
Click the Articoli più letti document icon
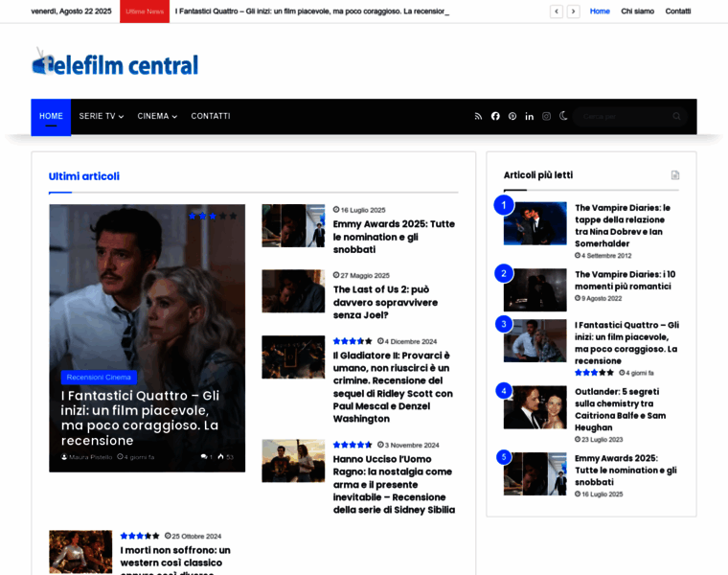675,175
